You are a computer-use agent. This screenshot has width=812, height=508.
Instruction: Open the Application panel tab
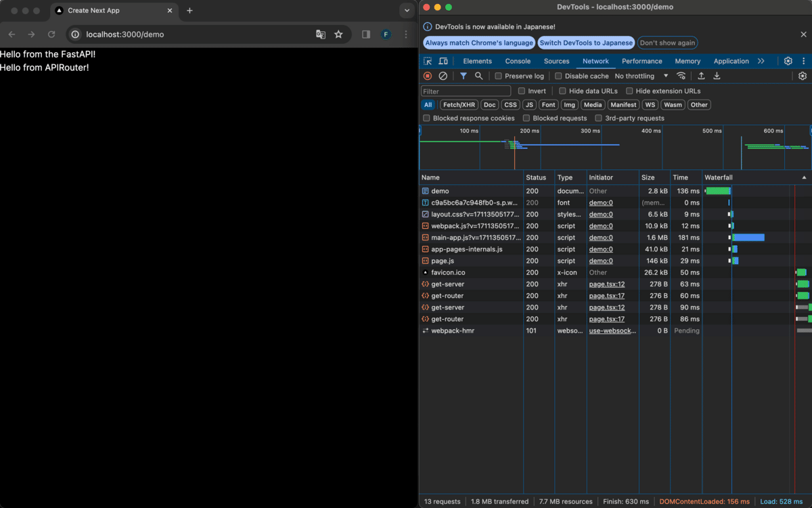coord(731,61)
